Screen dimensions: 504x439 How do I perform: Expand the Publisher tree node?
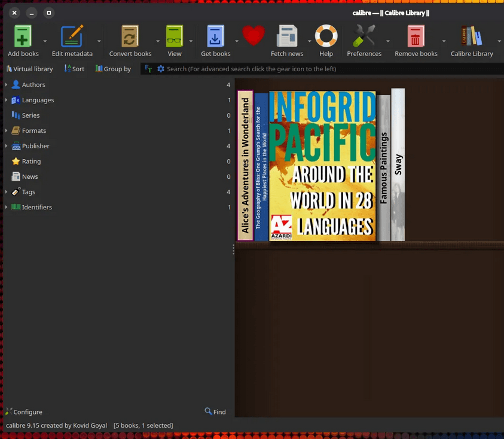(x=6, y=146)
